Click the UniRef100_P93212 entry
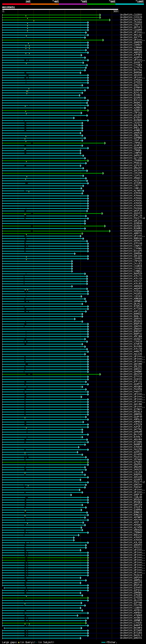 tap(131, 548)
